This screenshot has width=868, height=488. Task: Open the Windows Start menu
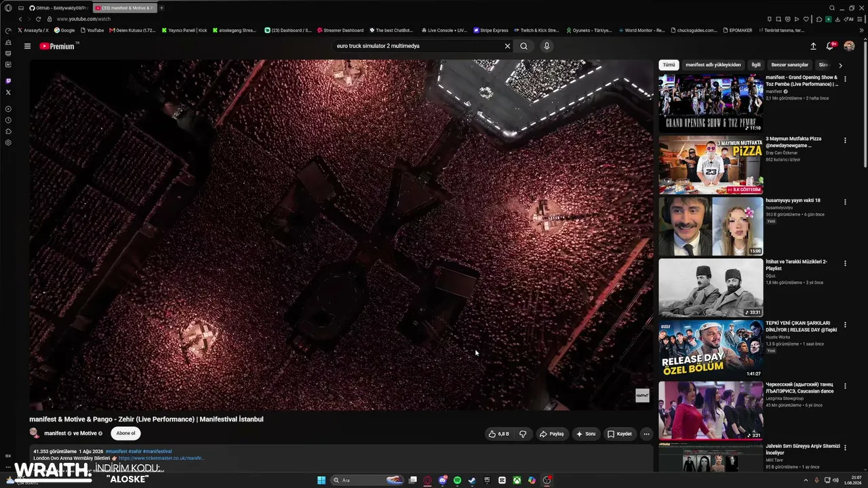[321, 480]
